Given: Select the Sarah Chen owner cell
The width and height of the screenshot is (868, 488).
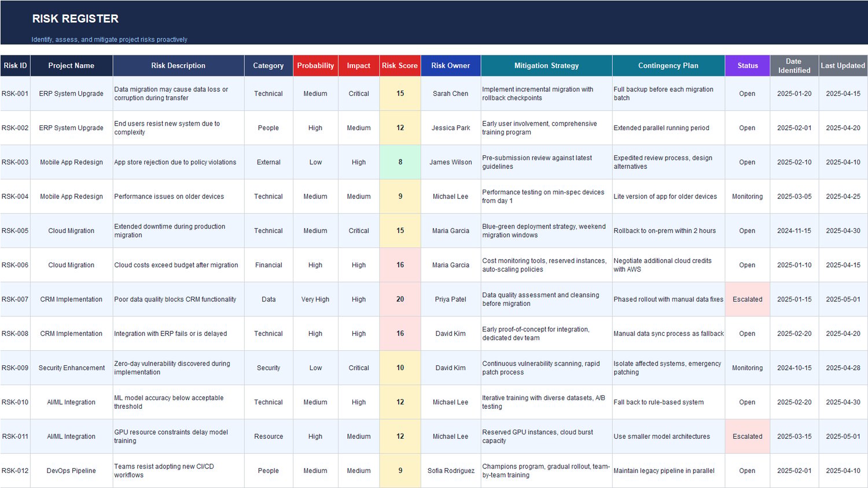Looking at the screenshot, I should (x=451, y=94).
